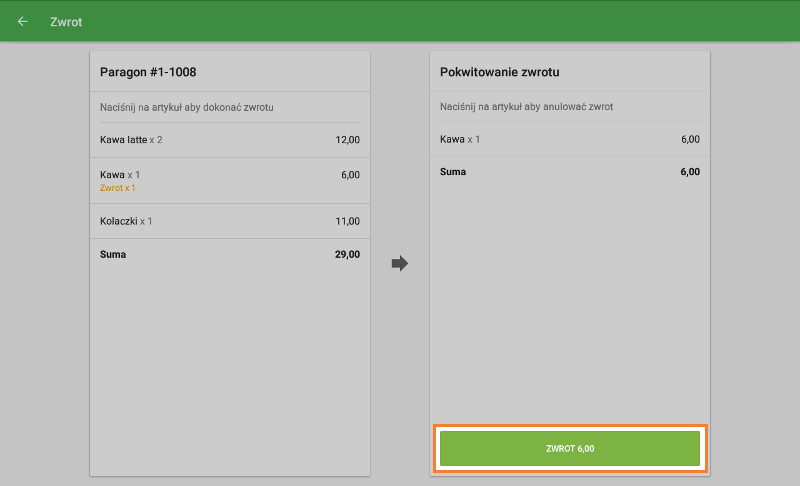Click the hint about cancelling a refund
The image size is (800, 486).
click(x=527, y=107)
